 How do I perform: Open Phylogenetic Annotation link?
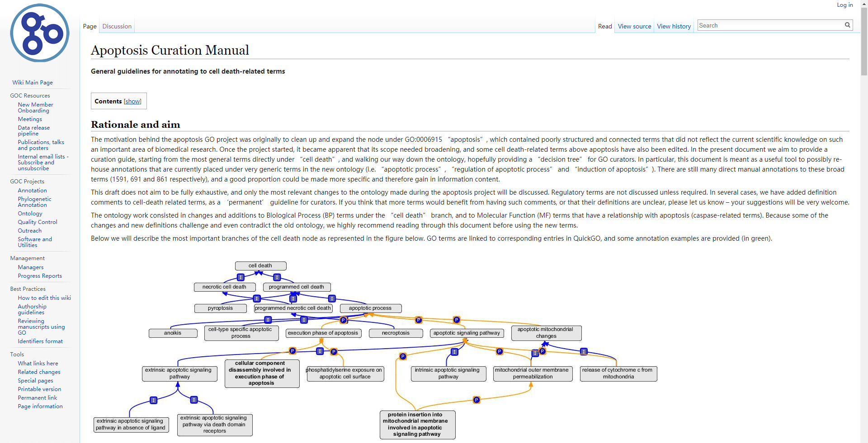(34, 202)
